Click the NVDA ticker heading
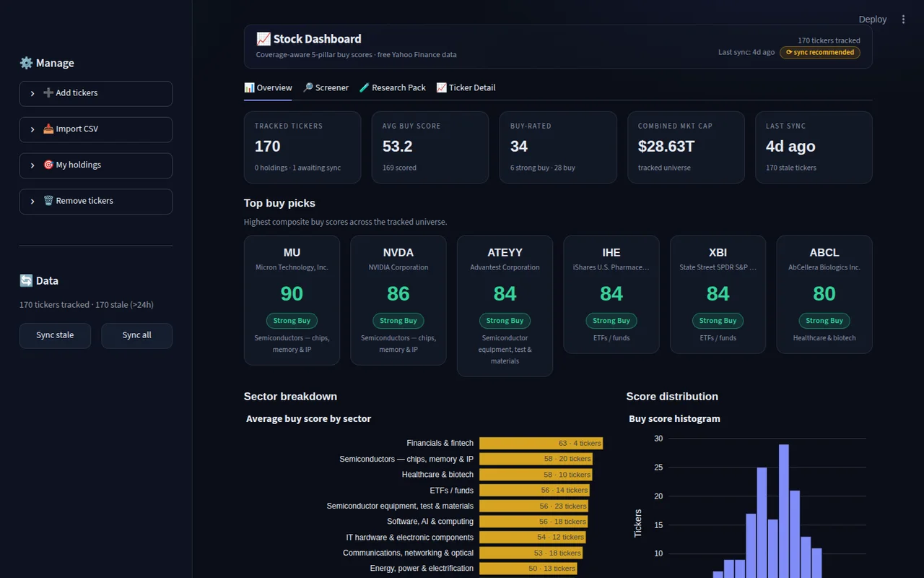Viewport: 924px width, 578px height. pyautogui.click(x=398, y=252)
